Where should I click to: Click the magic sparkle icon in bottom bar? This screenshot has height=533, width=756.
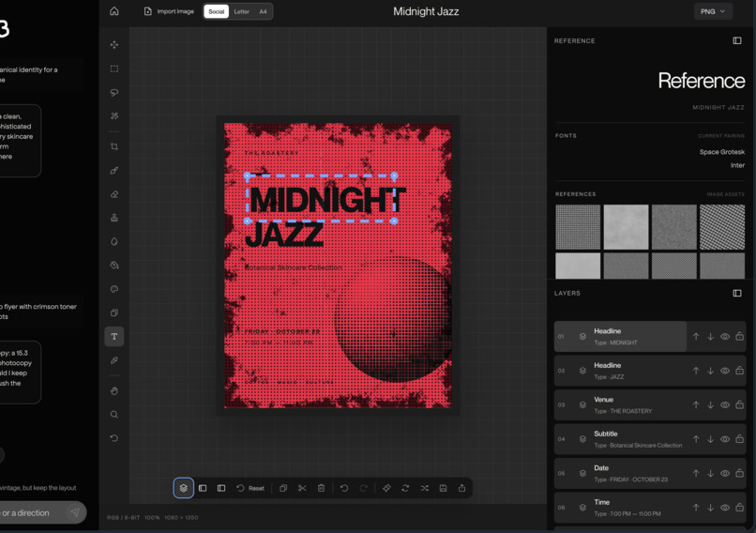(386, 488)
